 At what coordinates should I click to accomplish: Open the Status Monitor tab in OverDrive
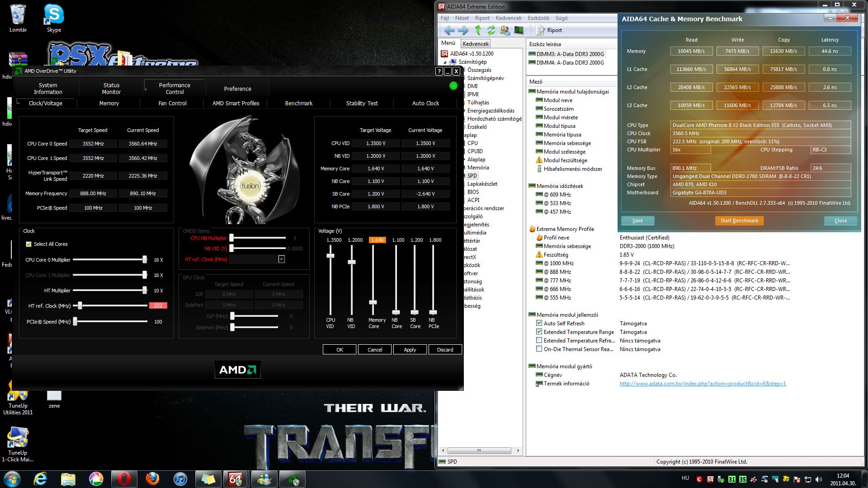point(111,89)
